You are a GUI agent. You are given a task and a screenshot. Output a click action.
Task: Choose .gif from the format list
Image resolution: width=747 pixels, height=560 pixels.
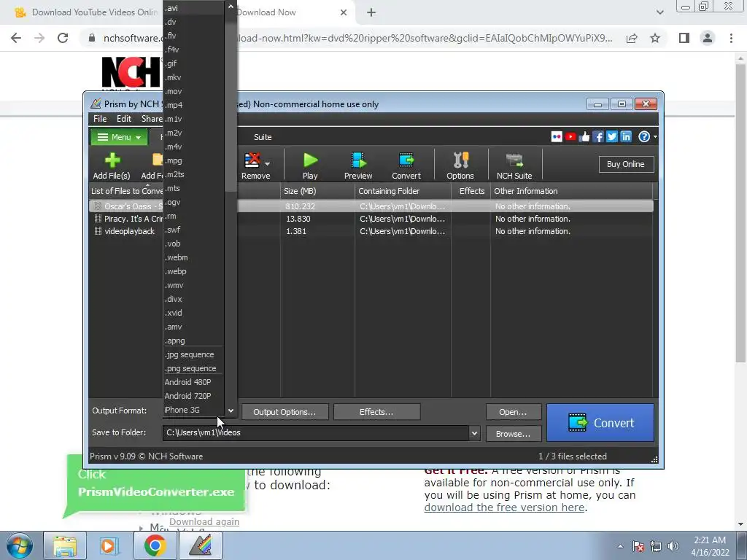click(193, 63)
